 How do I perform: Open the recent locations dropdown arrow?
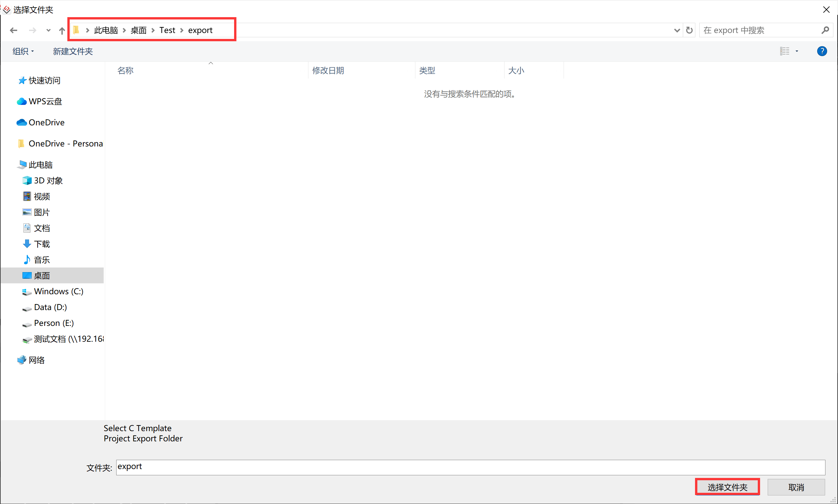click(48, 31)
